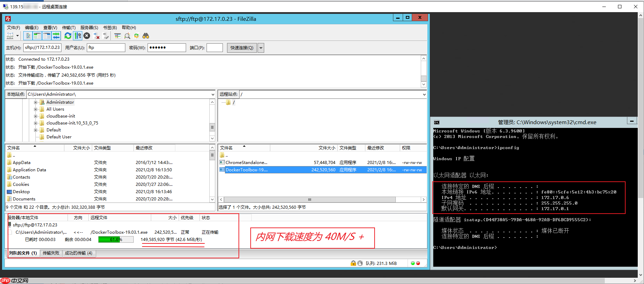Click the message log vertical scrollbar
This screenshot has height=284, width=644.
click(x=424, y=71)
